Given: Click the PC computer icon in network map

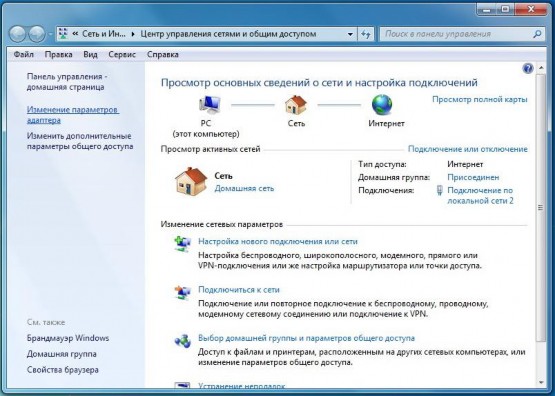Looking at the screenshot, I should (x=210, y=105).
